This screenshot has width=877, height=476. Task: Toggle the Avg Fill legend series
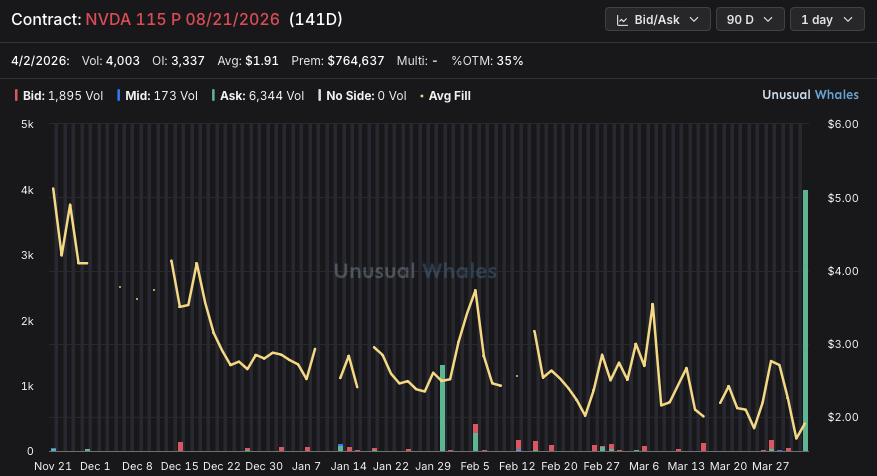point(445,96)
